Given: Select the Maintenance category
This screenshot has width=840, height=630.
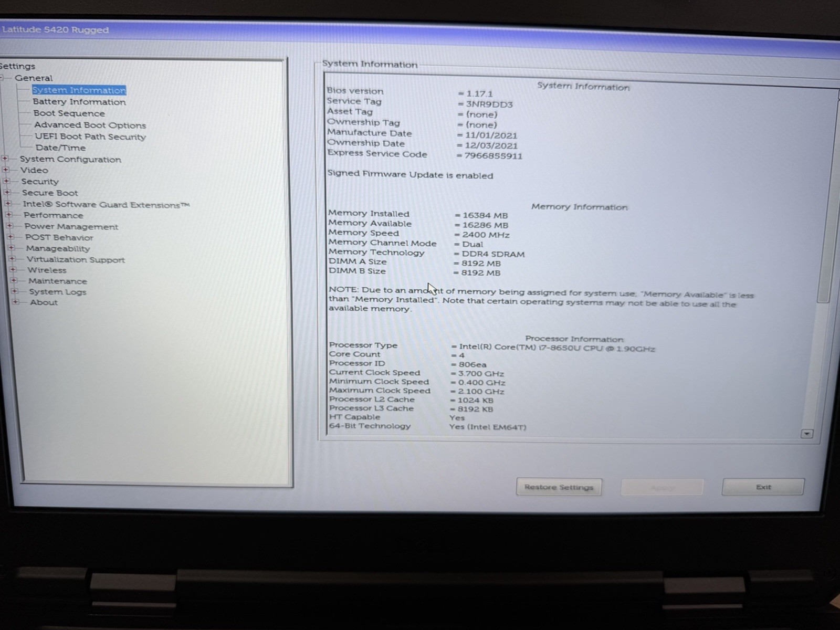Looking at the screenshot, I should click(x=58, y=281).
